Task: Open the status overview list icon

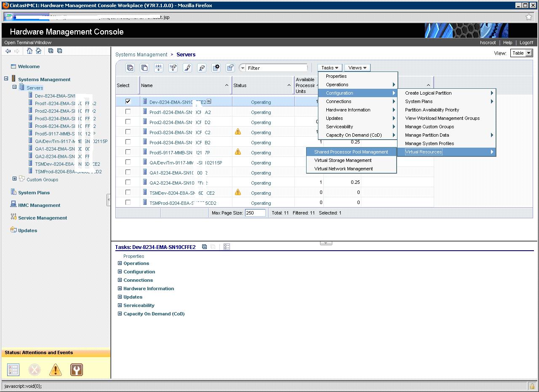Action: pos(13,370)
